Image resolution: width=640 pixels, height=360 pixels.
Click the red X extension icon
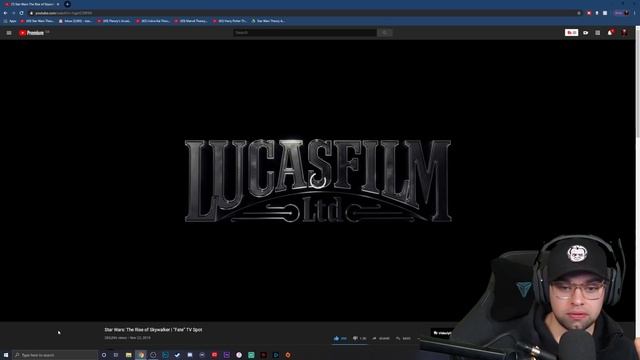coord(589,13)
